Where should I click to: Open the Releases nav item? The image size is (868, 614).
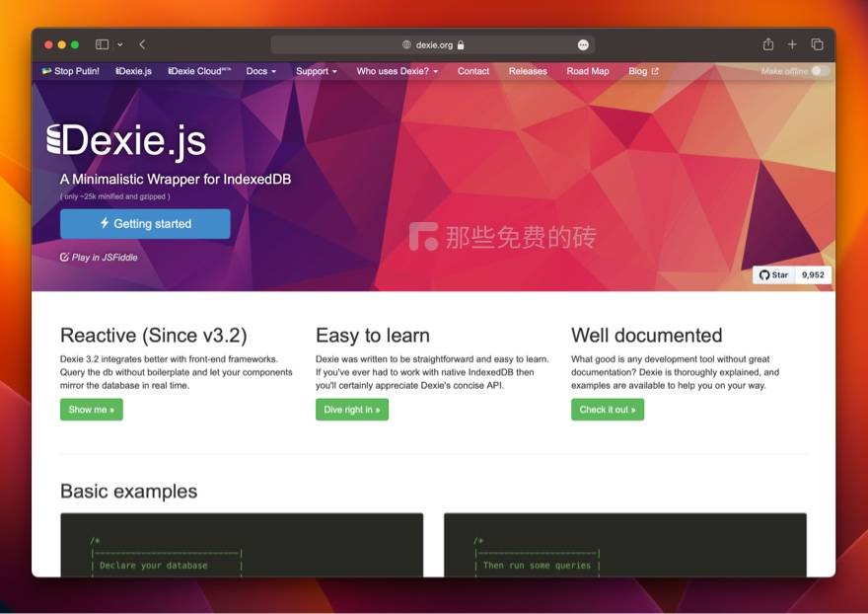tap(528, 71)
